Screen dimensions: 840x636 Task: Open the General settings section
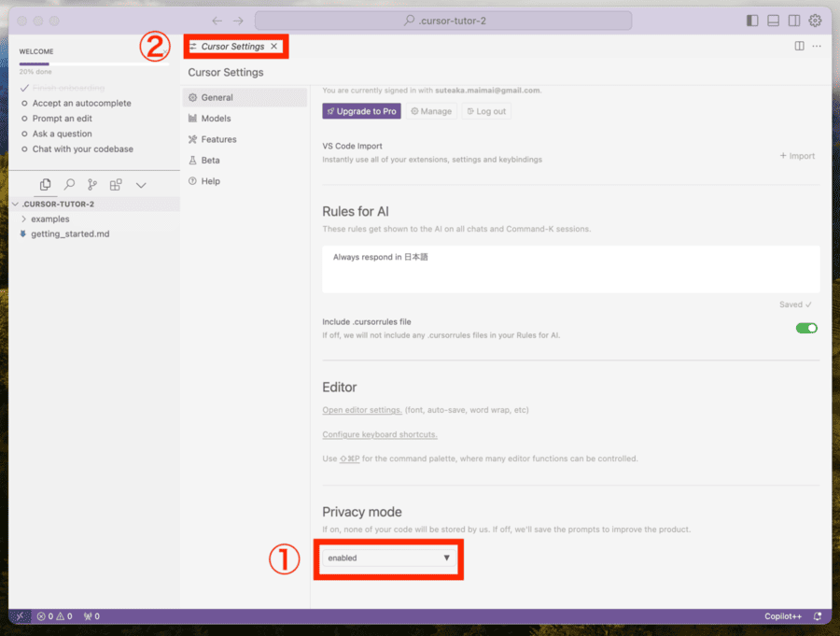point(245,98)
